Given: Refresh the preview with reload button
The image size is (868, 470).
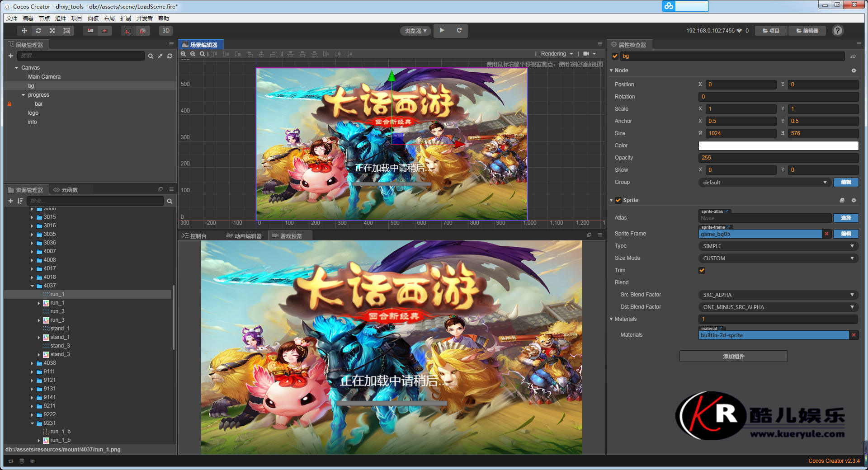Looking at the screenshot, I should (x=459, y=30).
